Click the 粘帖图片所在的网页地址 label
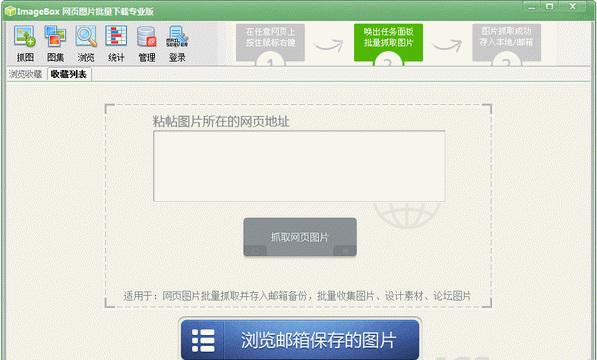The height and width of the screenshot is (360, 597). [x=221, y=122]
